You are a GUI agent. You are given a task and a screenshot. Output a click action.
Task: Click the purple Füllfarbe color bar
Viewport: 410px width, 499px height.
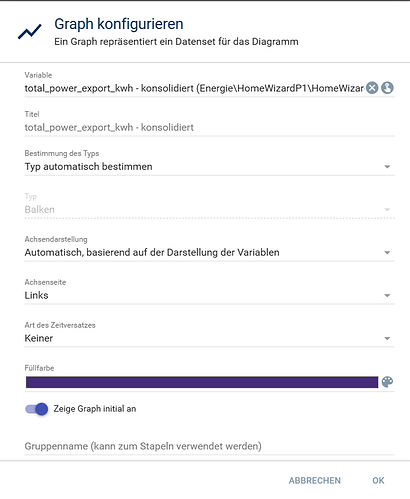click(202, 382)
